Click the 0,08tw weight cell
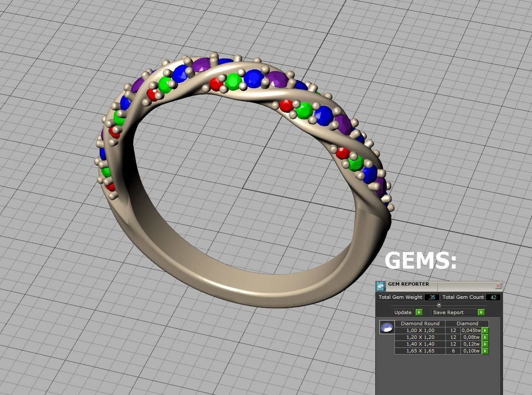The height and width of the screenshot is (395, 532). pos(471,337)
